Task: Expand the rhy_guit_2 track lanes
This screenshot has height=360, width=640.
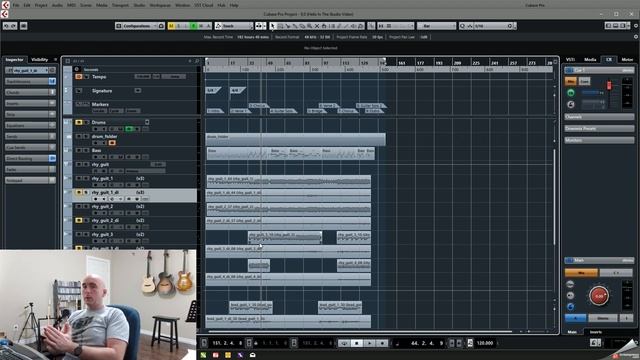Action: tap(66, 207)
